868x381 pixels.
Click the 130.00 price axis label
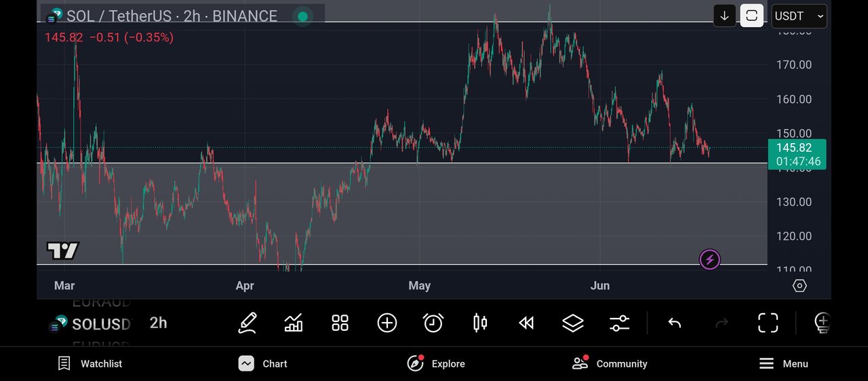coord(794,202)
